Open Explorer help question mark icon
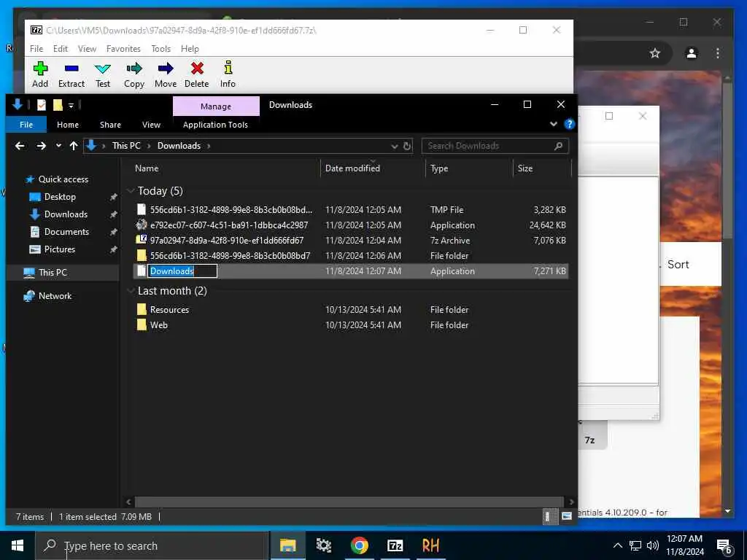The height and width of the screenshot is (560, 747). point(569,124)
